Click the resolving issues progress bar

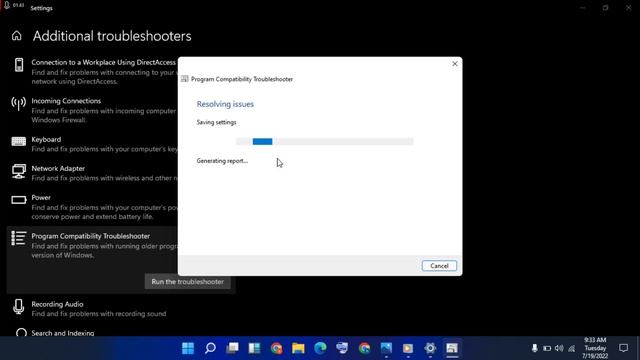click(x=324, y=141)
